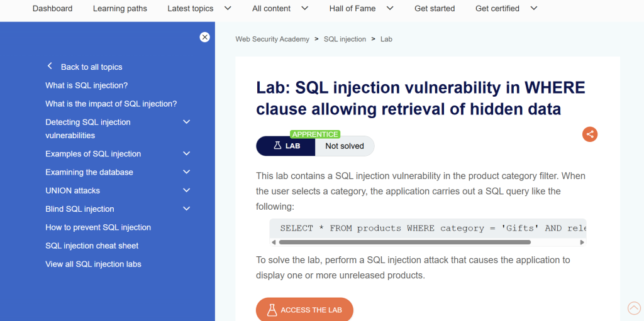The image size is (644, 321).
Task: Click the flask icon on Access the Lab button
Action: pos(272,310)
